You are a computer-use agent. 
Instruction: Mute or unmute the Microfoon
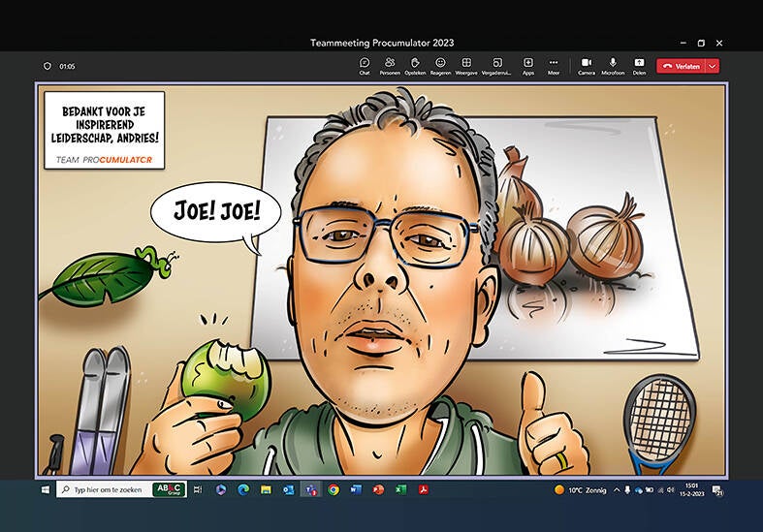coord(613,65)
